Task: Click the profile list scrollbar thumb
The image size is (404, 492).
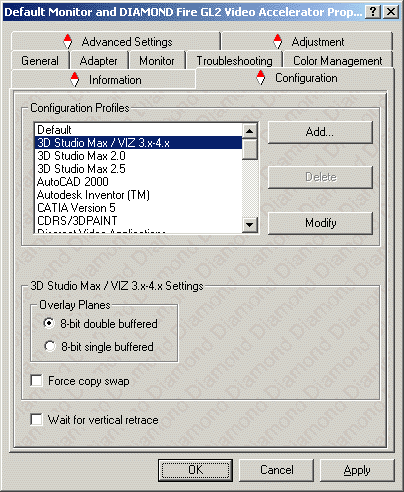Action: tap(250, 149)
